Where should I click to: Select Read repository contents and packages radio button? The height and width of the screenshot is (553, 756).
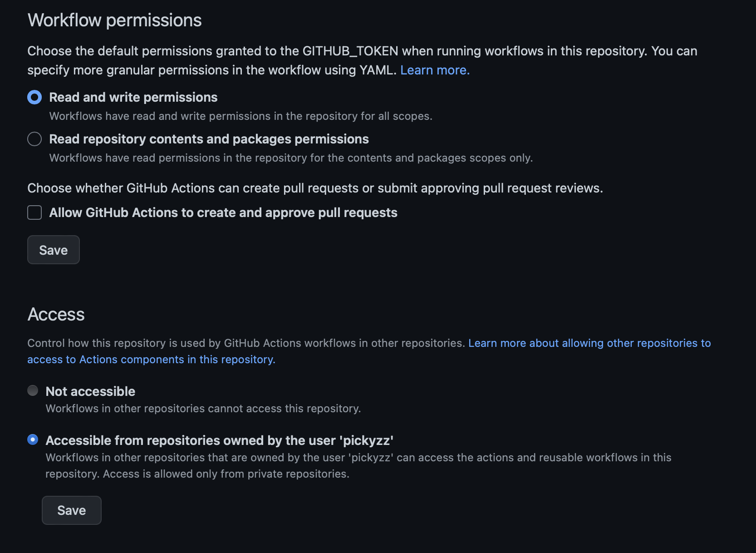coord(34,139)
